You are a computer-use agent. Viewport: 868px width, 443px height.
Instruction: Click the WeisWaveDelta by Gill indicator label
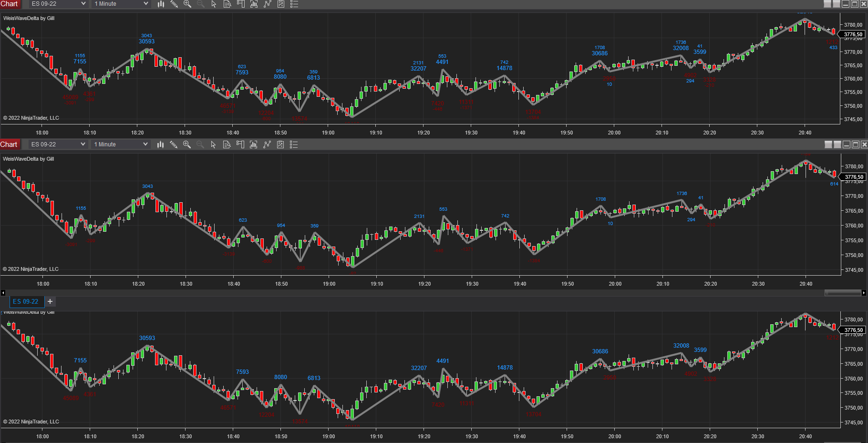pos(29,18)
